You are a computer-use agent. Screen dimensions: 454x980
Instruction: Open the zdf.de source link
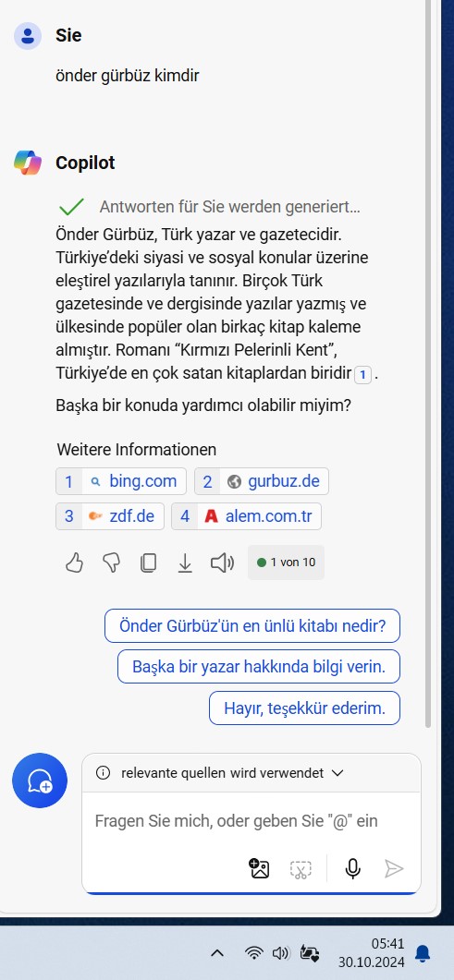[109, 516]
